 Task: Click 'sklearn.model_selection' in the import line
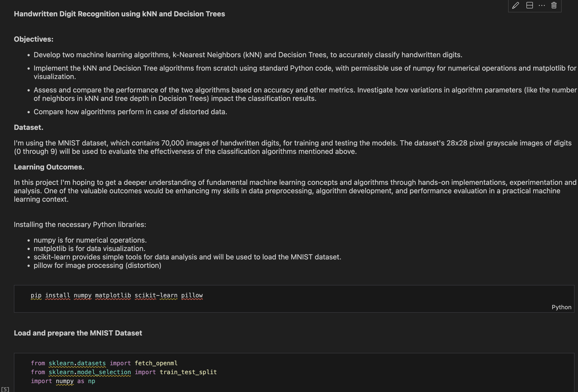coord(89,372)
